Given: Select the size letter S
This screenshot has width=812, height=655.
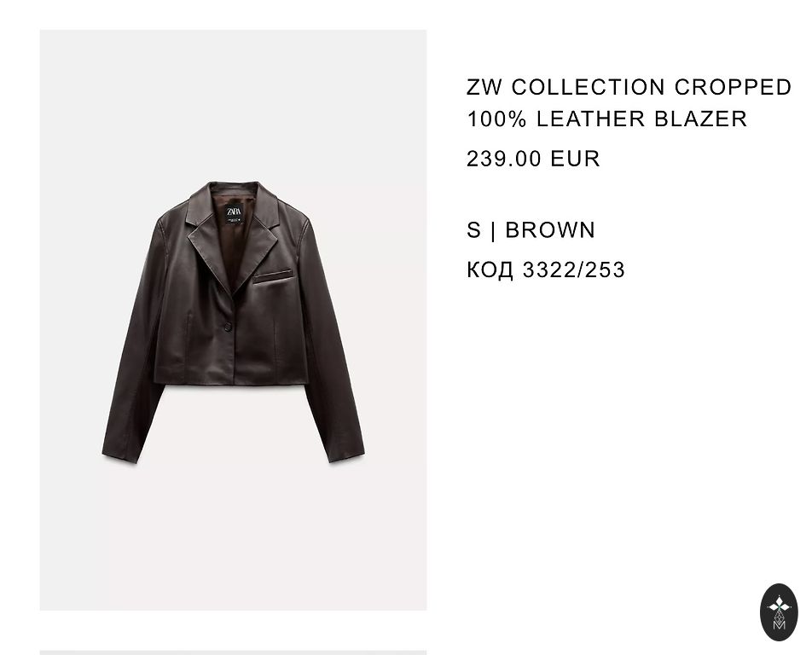Looking at the screenshot, I should click(473, 230).
